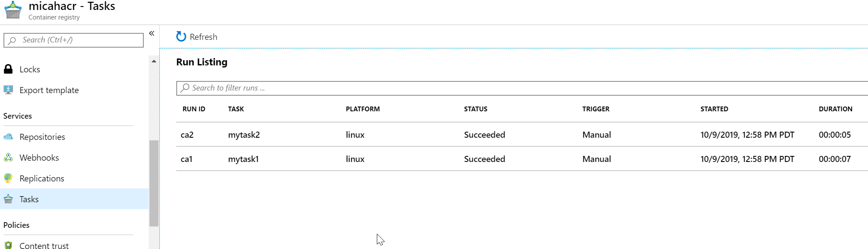868x249 pixels.
Task: Click the Locks padlock icon
Action: [x=8, y=69]
